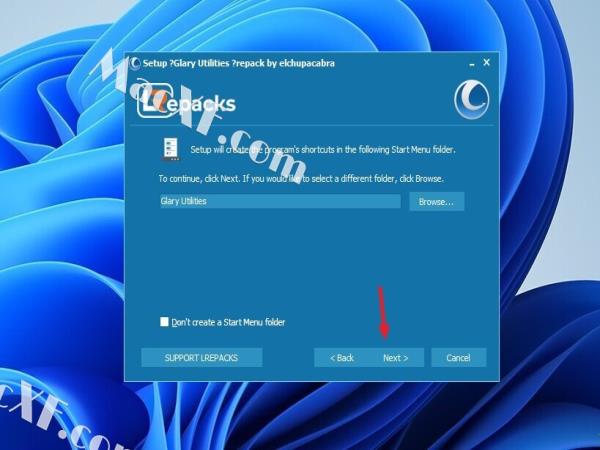Cancel the Glary Utilities setup

[x=458, y=358]
